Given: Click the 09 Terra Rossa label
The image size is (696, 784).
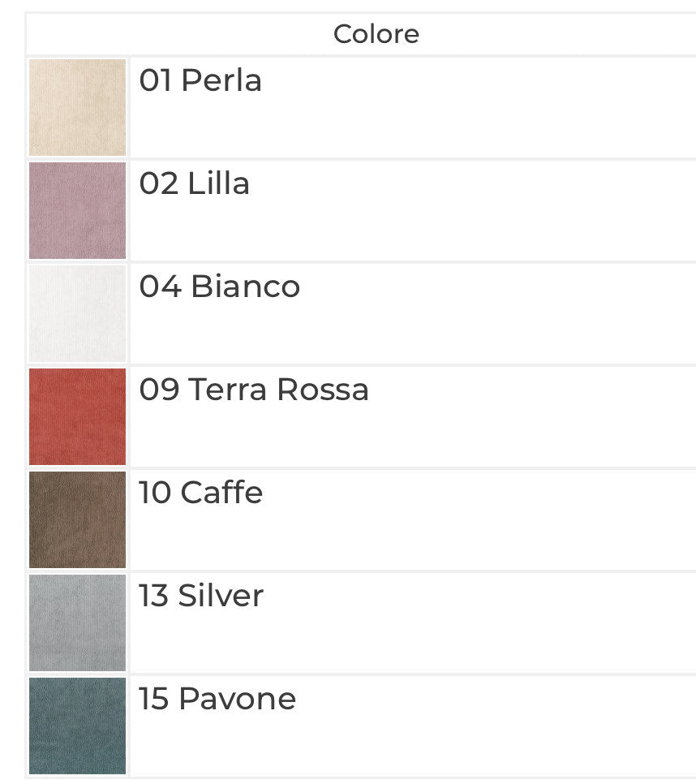Looking at the screenshot, I should 254,389.
